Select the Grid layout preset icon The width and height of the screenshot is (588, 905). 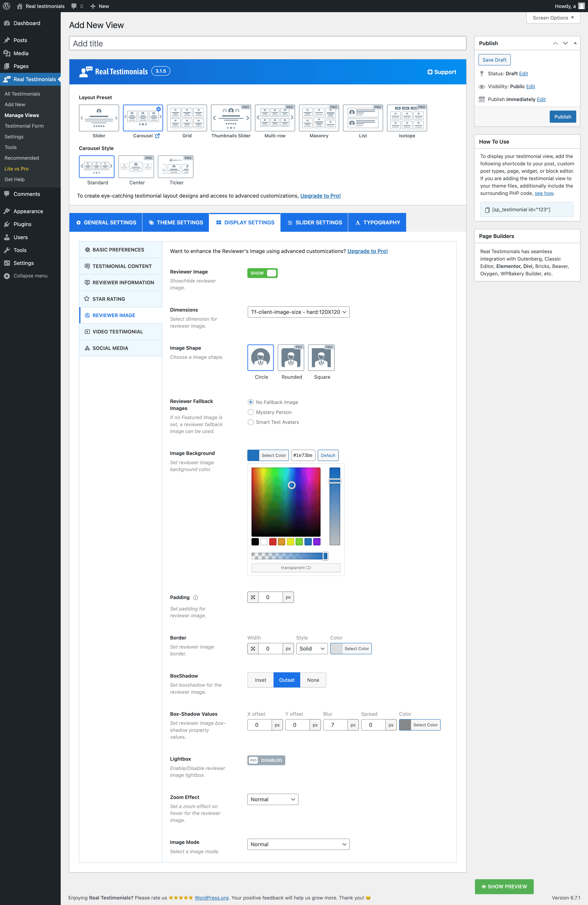[187, 118]
